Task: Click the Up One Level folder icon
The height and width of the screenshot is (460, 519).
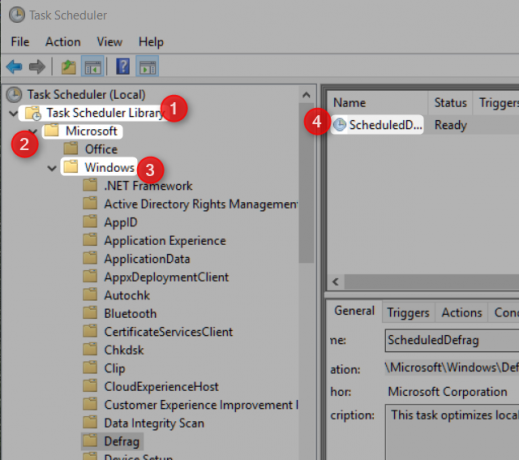Action: [x=69, y=67]
